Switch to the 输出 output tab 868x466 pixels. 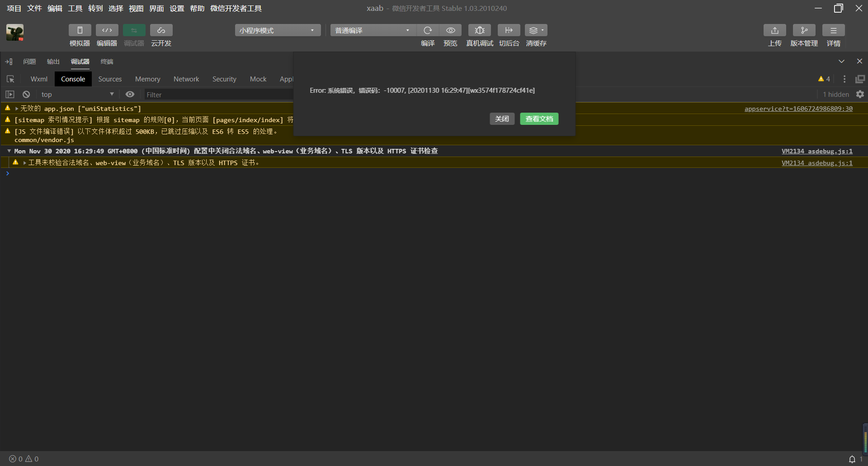[x=53, y=62]
